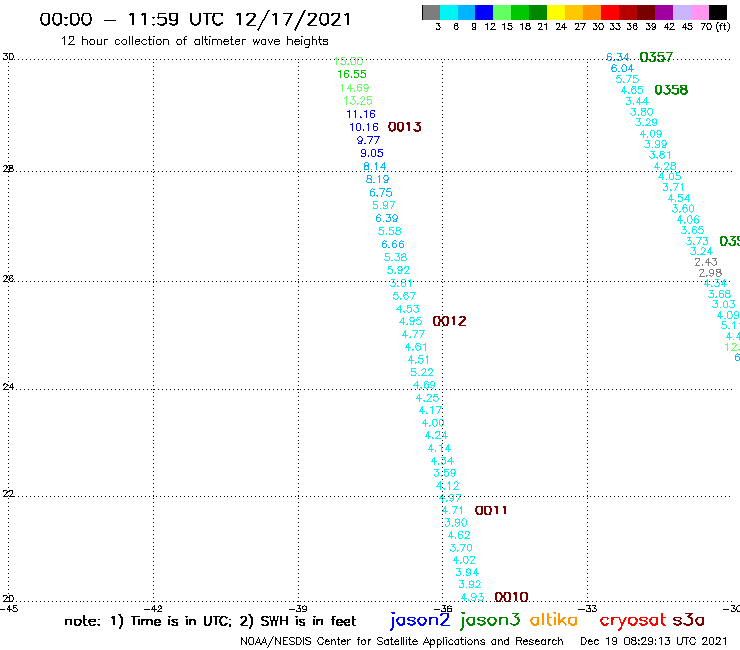Click the 0357 pass time marker

(656, 57)
